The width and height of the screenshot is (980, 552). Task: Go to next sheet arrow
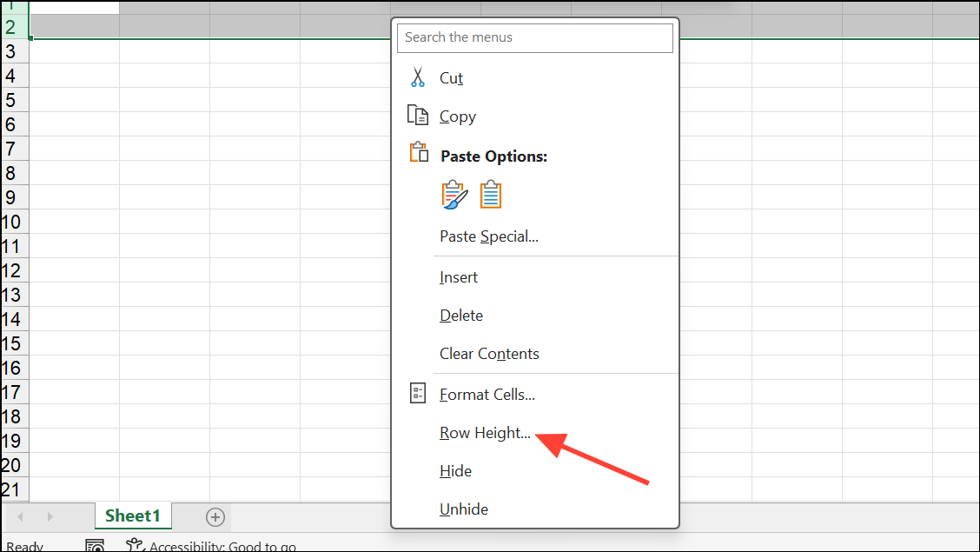[x=50, y=517]
